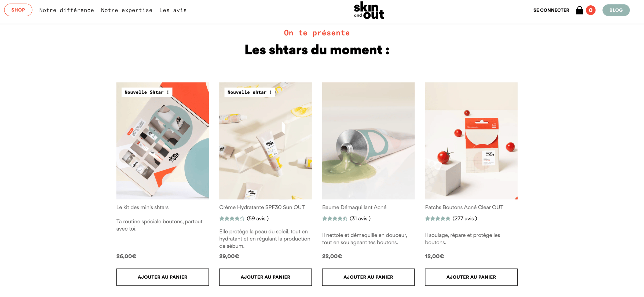The width and height of the screenshot is (644, 297).
Task: Open the shopping bag cart icon
Action: [x=579, y=10]
